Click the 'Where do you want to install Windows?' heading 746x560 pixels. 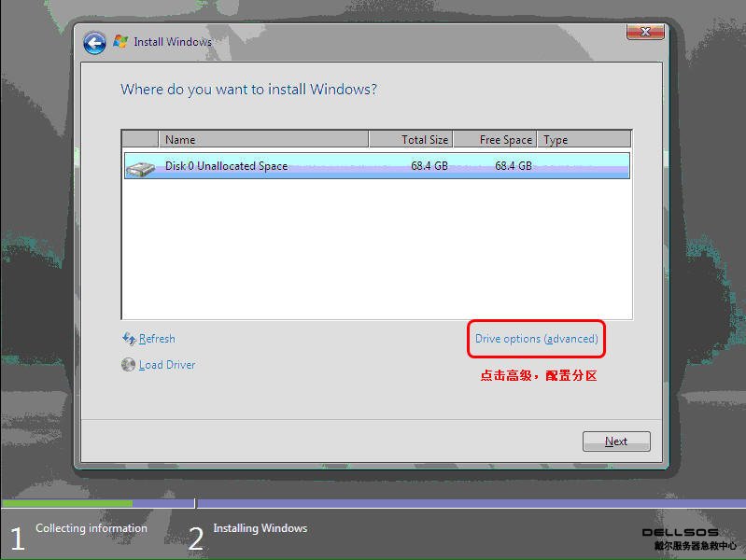249,90
